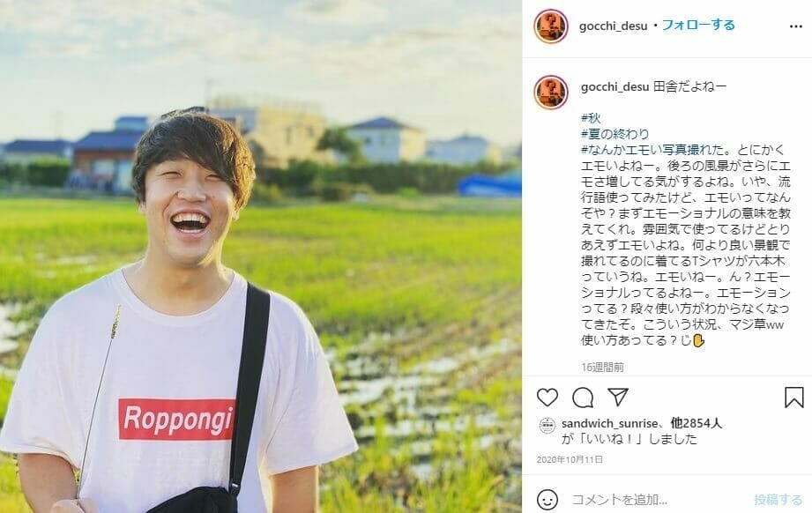Follow the account with フォローする
The image size is (812, 513).
[698, 25]
